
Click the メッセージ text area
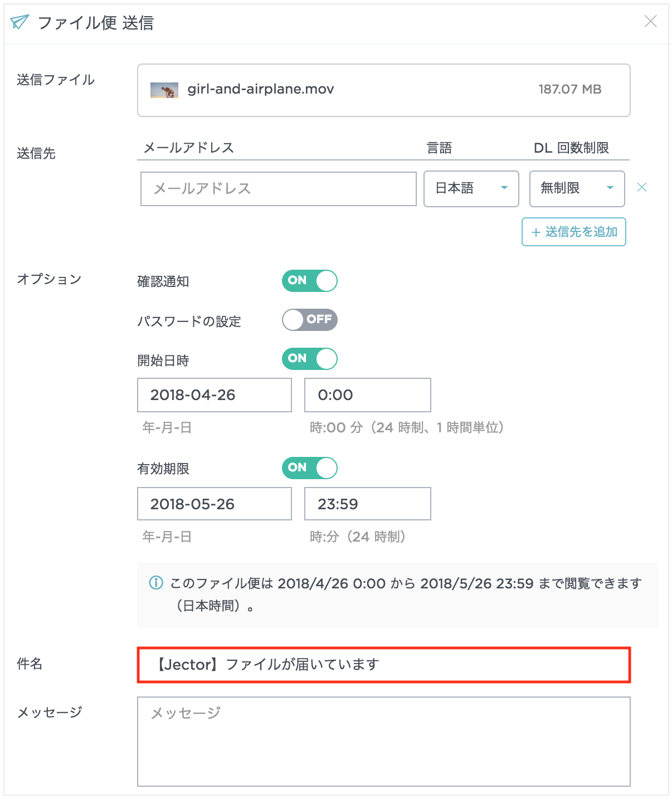(384, 742)
